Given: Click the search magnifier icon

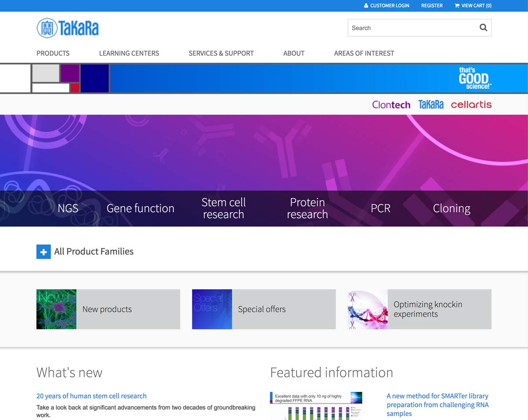Looking at the screenshot, I should 483,28.
